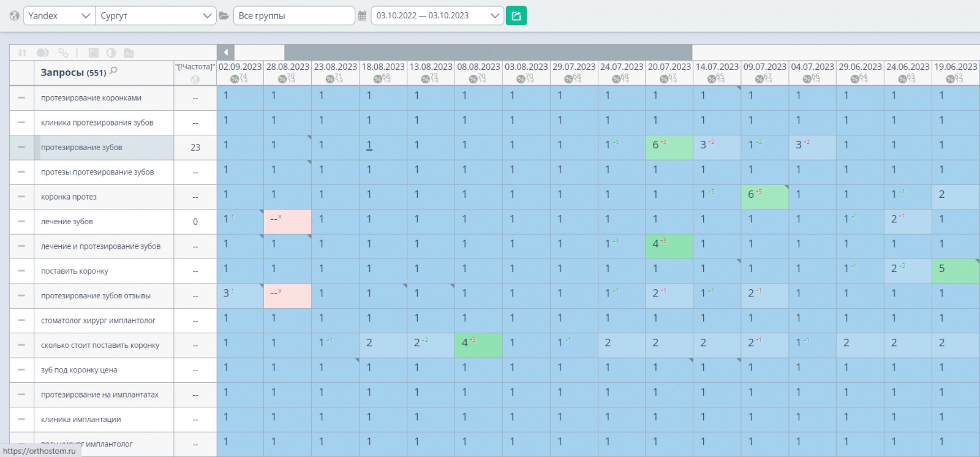Click the double-circle toggle icon in table toolbar
This screenshot has height=457, width=980.
pos(42,53)
